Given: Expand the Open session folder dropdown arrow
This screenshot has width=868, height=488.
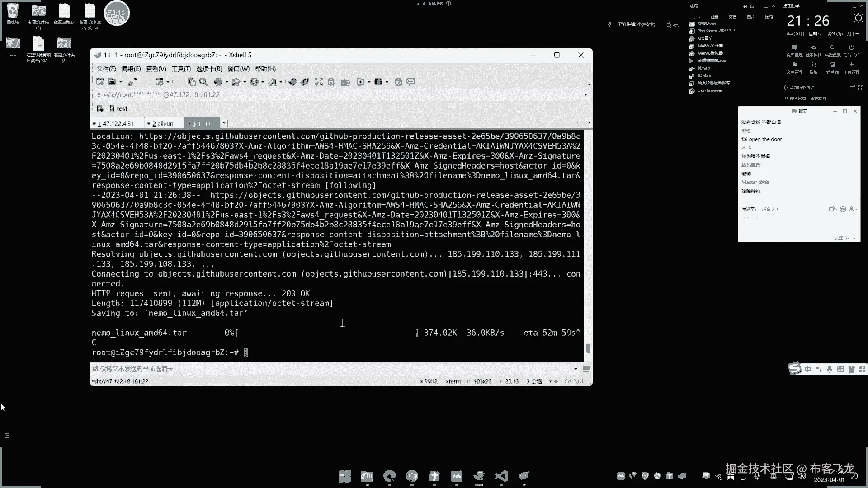Looking at the screenshot, I should 121,82.
